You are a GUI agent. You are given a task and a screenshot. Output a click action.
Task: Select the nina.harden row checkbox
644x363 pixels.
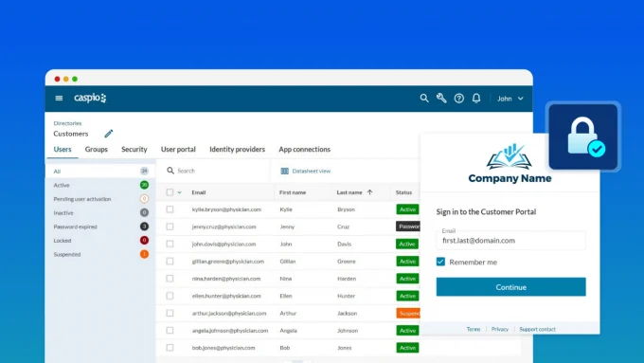pyautogui.click(x=170, y=279)
